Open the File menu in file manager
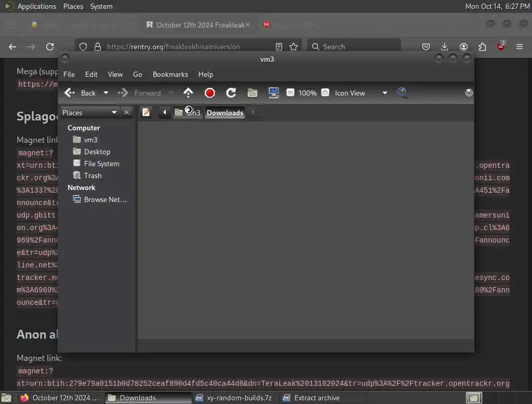 click(x=69, y=74)
